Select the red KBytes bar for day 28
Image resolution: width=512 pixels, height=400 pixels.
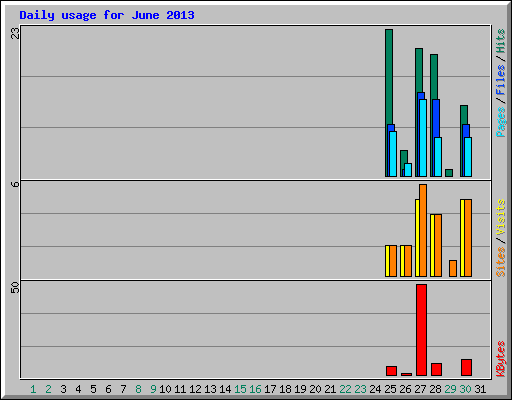pyautogui.click(x=436, y=369)
